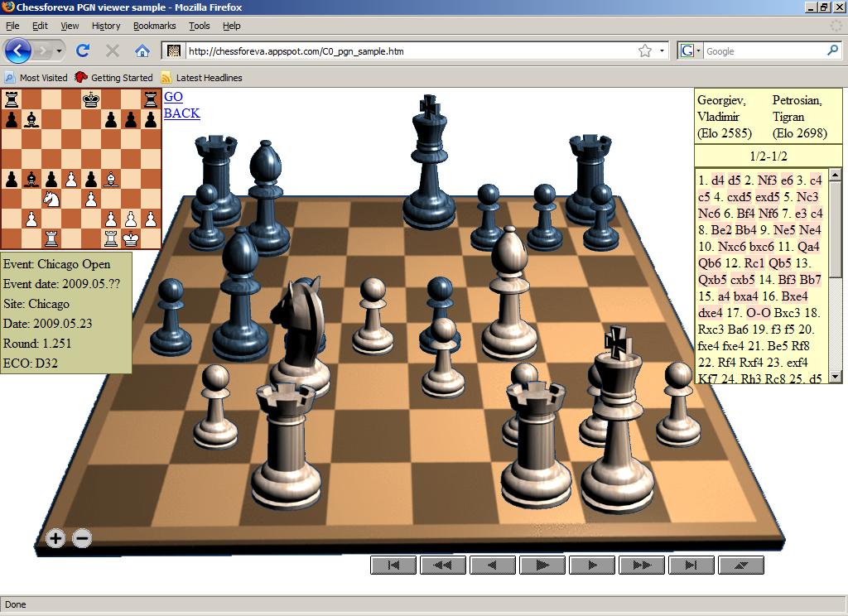Jump to the last move of game
Viewport: 848px width, 616px height.
tap(691, 565)
